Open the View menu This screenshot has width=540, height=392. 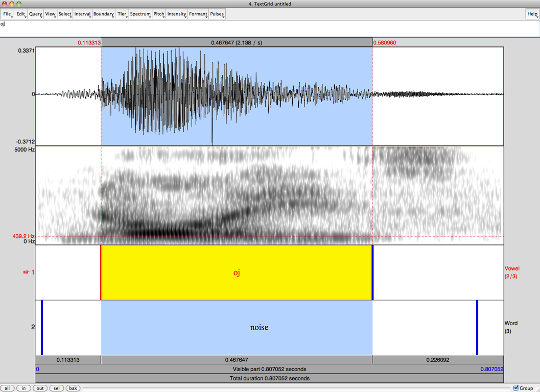click(50, 14)
